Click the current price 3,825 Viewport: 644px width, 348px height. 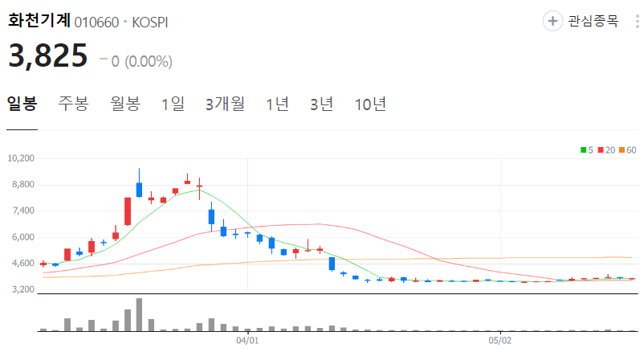(x=48, y=55)
